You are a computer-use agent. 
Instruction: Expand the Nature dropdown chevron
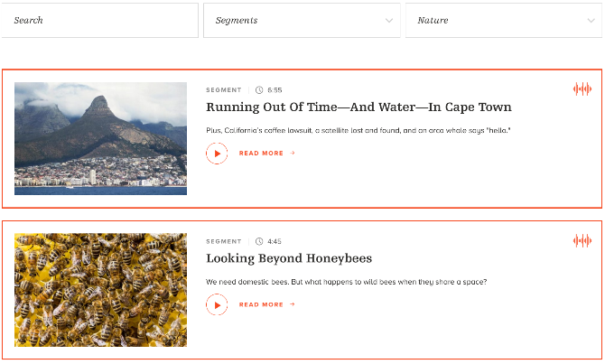pos(591,21)
